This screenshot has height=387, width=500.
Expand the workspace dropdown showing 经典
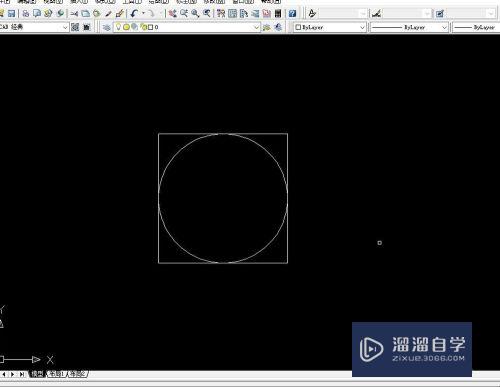point(34,27)
